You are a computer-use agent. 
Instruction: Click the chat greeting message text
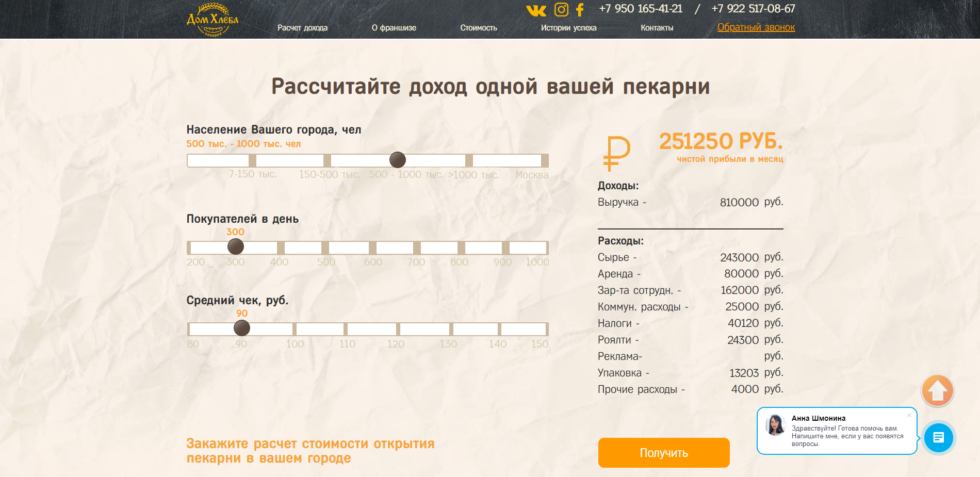point(847,436)
